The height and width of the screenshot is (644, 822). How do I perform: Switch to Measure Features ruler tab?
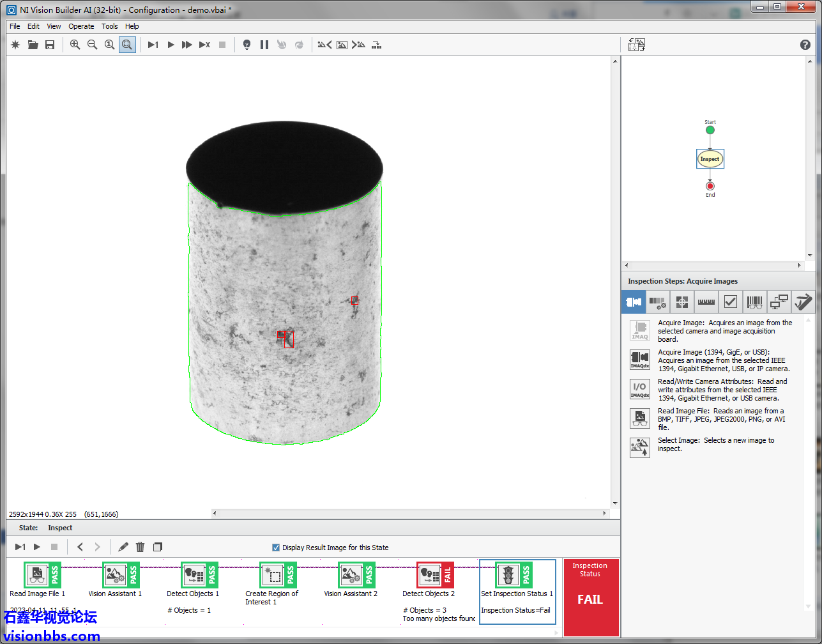click(x=706, y=302)
